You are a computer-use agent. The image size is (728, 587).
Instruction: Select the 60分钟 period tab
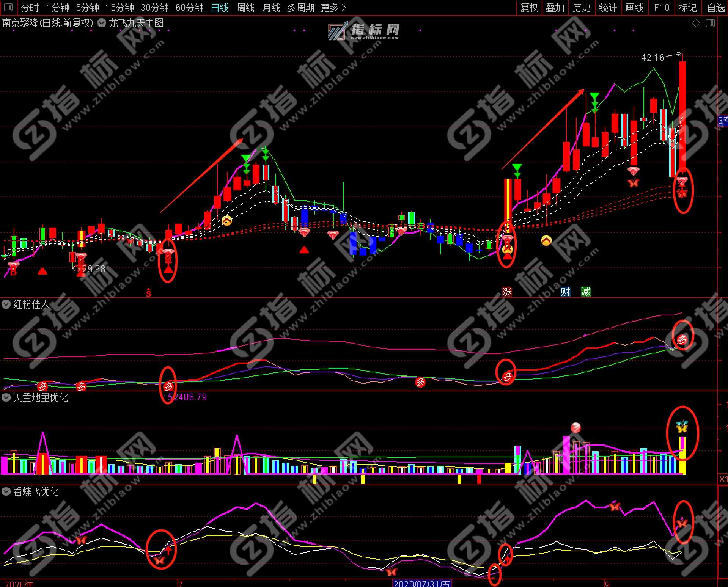(x=189, y=8)
